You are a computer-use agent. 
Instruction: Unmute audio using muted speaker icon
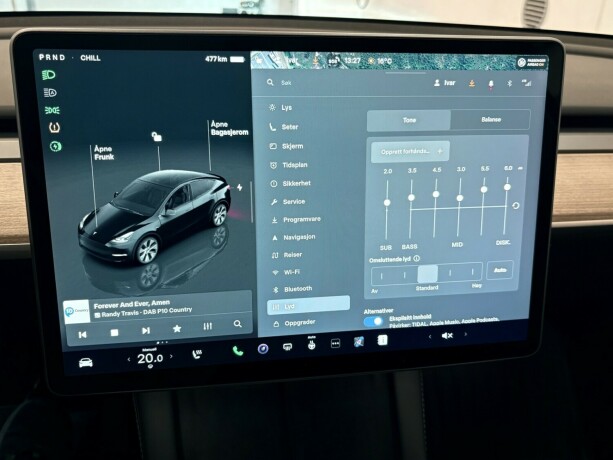[447, 335]
